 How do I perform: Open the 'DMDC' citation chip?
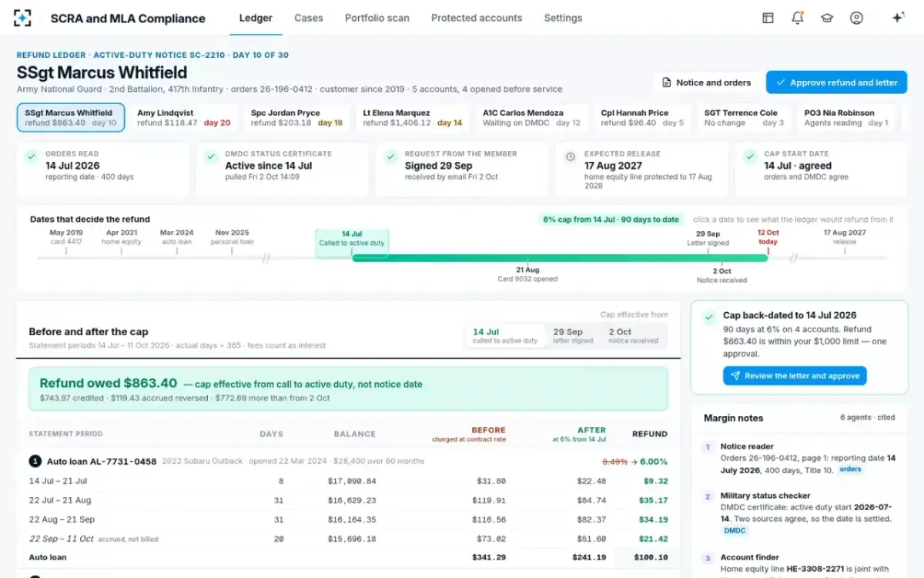(735, 531)
